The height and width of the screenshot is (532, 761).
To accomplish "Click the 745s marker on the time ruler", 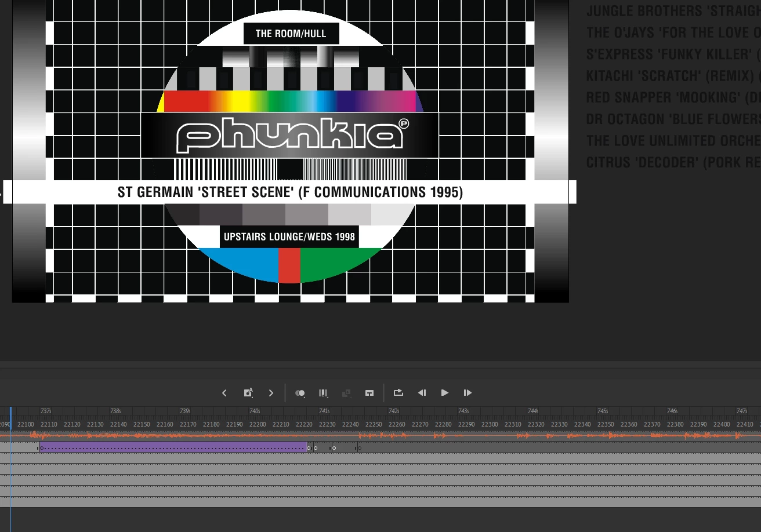I will click(603, 411).
